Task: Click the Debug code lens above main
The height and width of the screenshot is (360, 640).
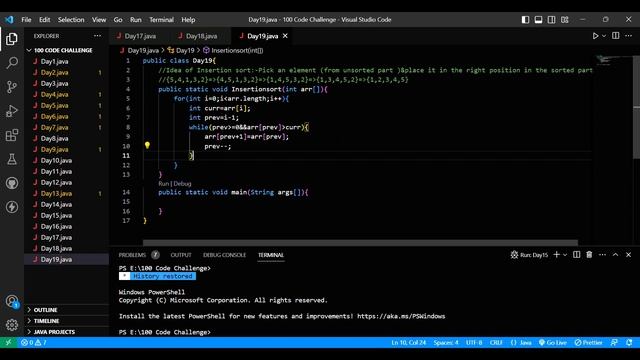Action: click(182, 184)
